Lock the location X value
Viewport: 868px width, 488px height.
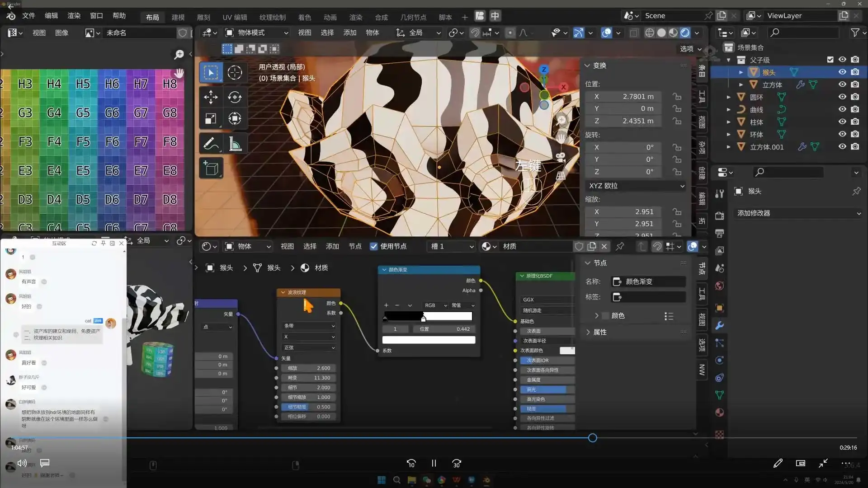[677, 96]
